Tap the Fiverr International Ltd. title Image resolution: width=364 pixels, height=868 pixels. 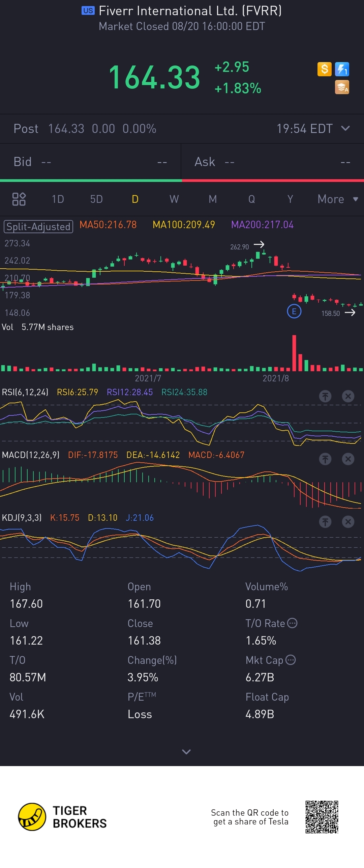(190, 11)
